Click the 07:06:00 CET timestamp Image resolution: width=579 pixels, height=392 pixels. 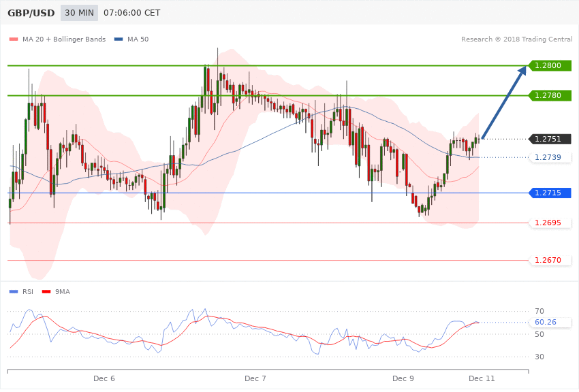pyautogui.click(x=132, y=13)
